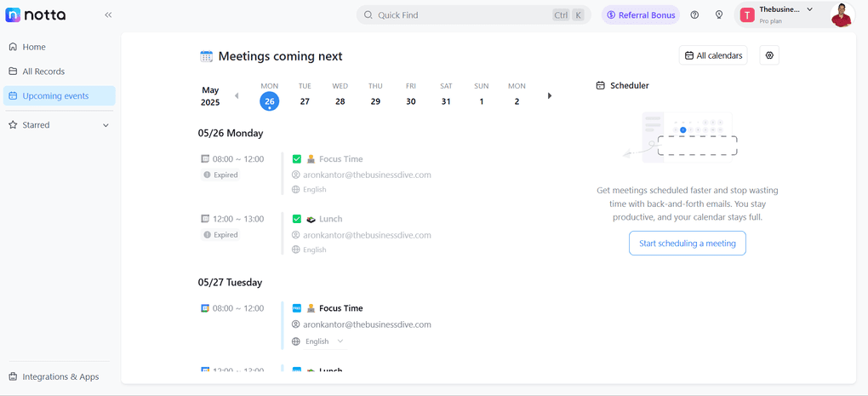This screenshot has height=396, width=868.
Task: Click the globe icon on Monday Focus Time
Action: click(295, 189)
